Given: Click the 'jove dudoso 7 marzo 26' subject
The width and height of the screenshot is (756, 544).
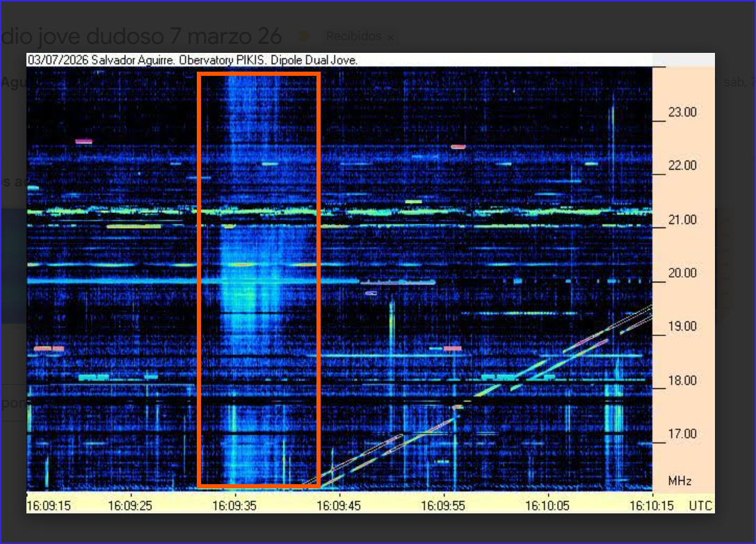Looking at the screenshot, I should (x=160, y=35).
